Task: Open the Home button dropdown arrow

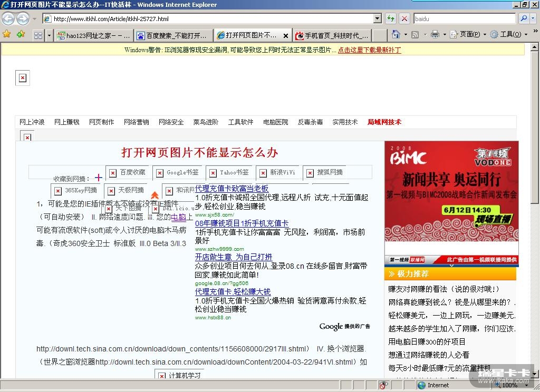Action: (x=406, y=34)
